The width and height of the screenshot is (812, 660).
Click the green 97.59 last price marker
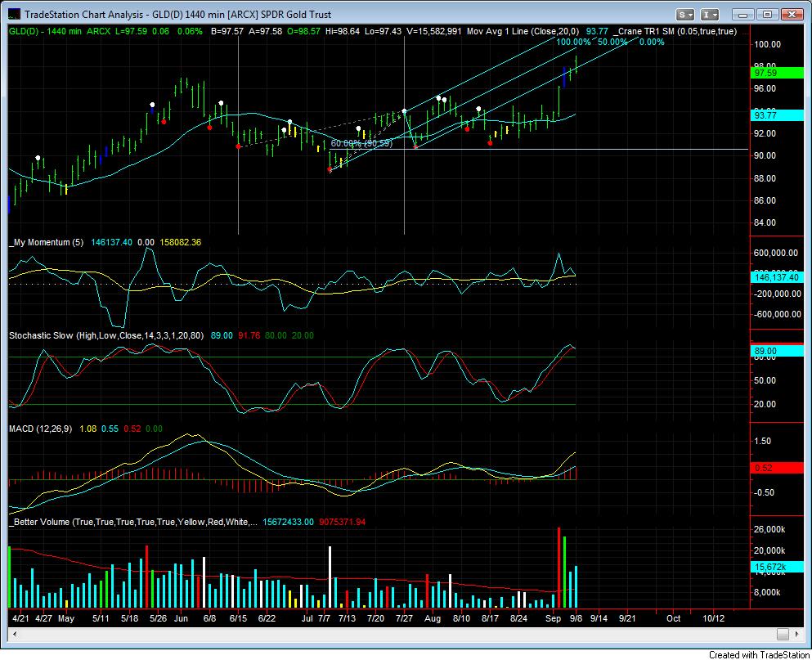point(777,73)
